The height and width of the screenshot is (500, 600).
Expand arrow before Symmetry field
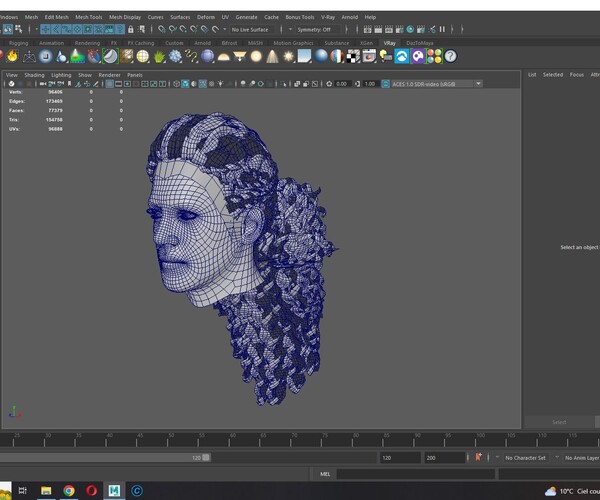pyautogui.click(x=290, y=29)
